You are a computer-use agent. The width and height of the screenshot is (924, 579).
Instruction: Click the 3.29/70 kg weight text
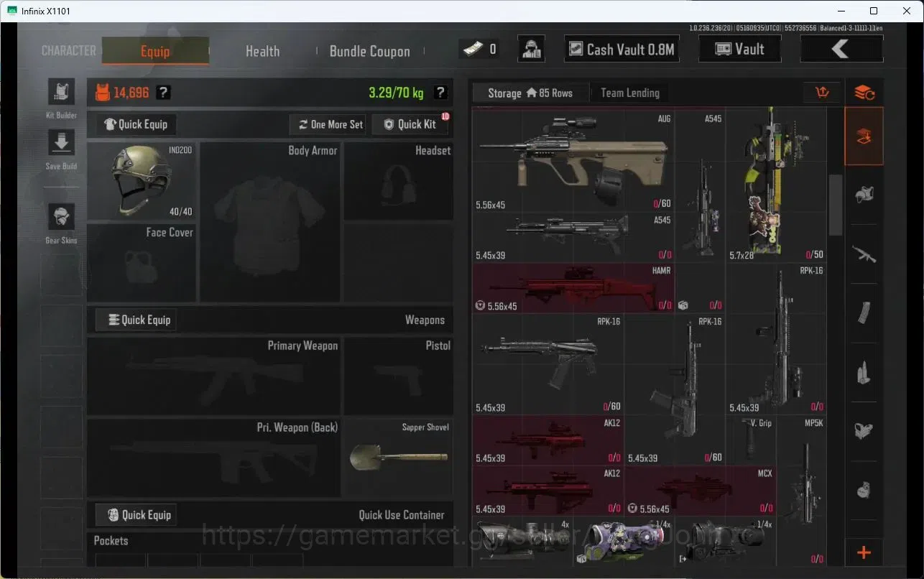coord(396,93)
